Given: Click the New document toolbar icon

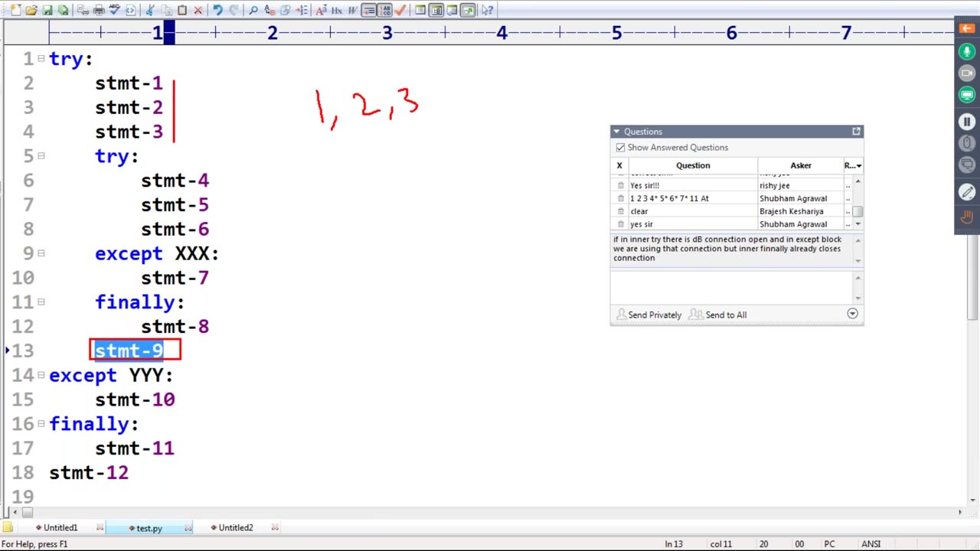Looking at the screenshot, I should point(15,10).
